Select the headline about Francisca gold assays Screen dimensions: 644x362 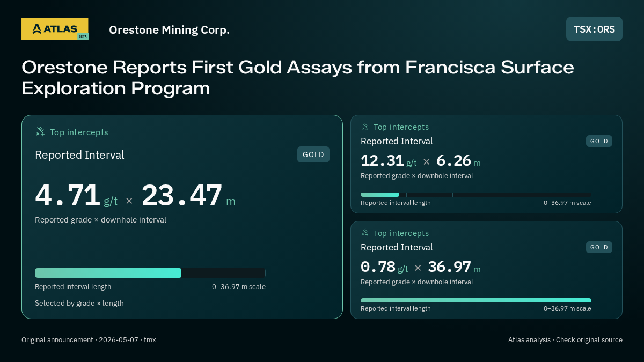(298, 78)
